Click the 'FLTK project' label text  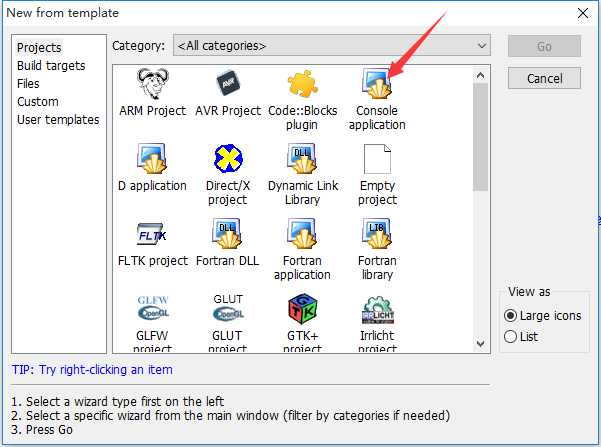coord(153,261)
